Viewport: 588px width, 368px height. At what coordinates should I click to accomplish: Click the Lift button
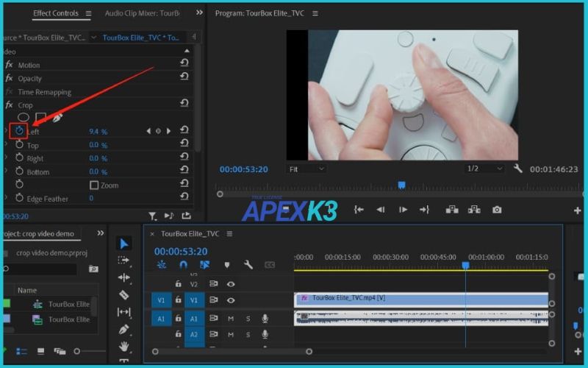pos(452,210)
